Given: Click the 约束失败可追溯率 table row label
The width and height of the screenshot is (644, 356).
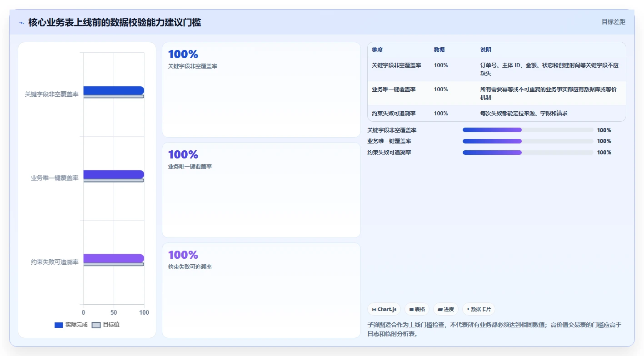Looking at the screenshot, I should pyautogui.click(x=394, y=114).
